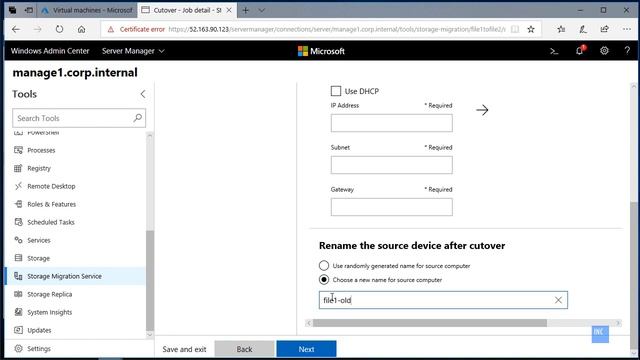Click the Subnet input field
This screenshot has width=640, height=360.
click(391, 165)
